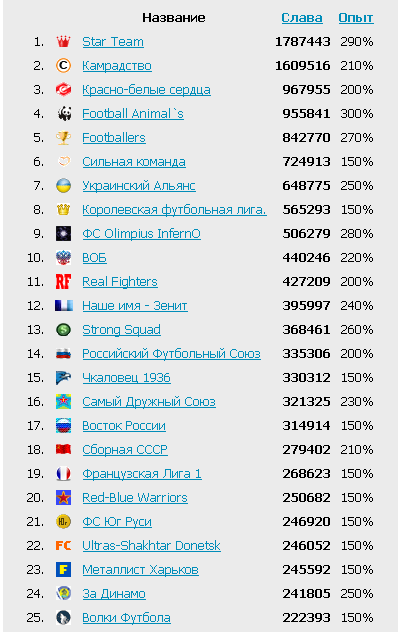
Task: Open the ФС Olimpius InfernO link
Action: [142, 233]
